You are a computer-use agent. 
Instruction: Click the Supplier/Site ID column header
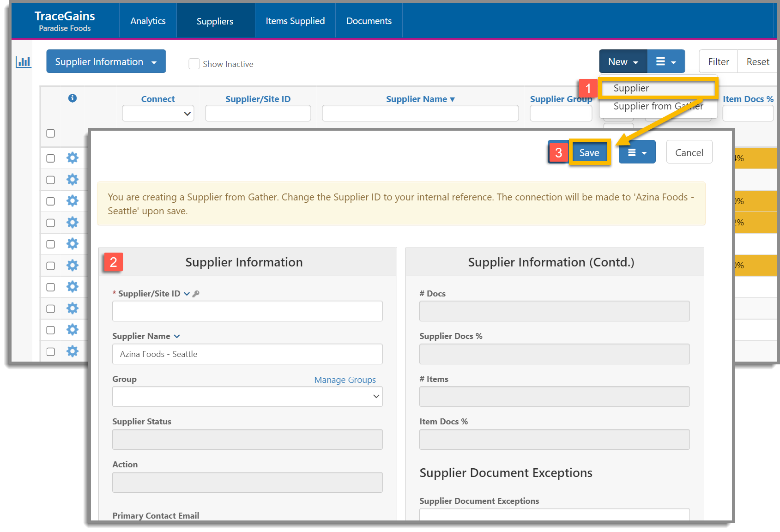pos(258,99)
